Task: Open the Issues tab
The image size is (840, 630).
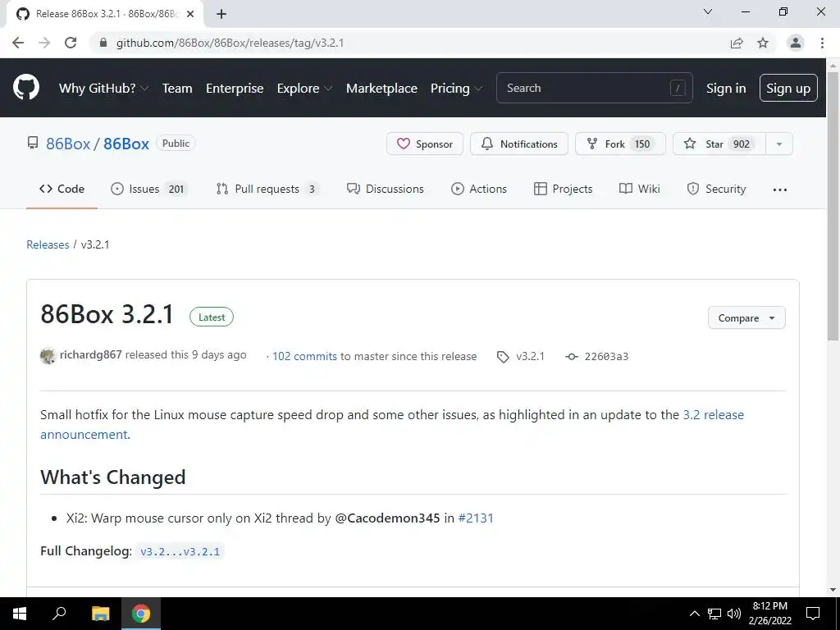Action: (148, 189)
